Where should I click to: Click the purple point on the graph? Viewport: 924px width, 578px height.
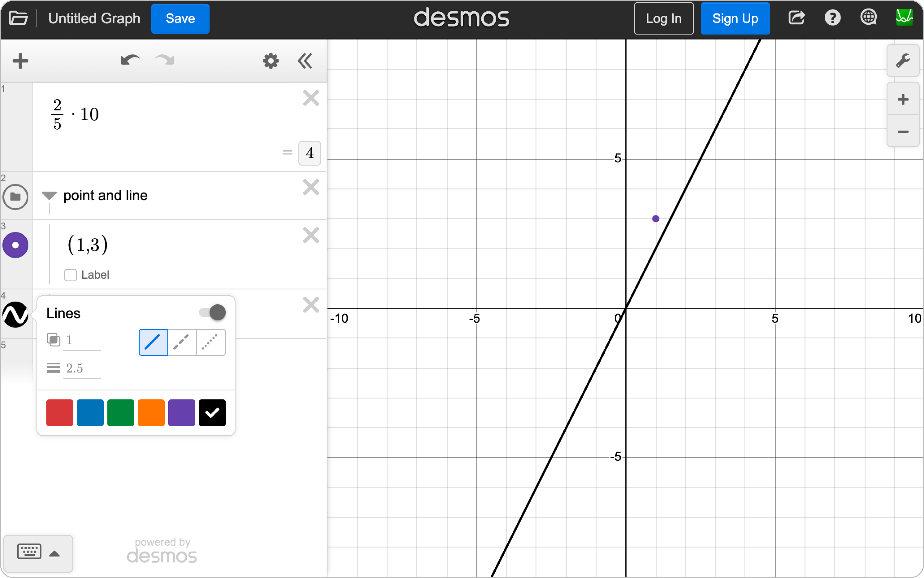click(656, 219)
